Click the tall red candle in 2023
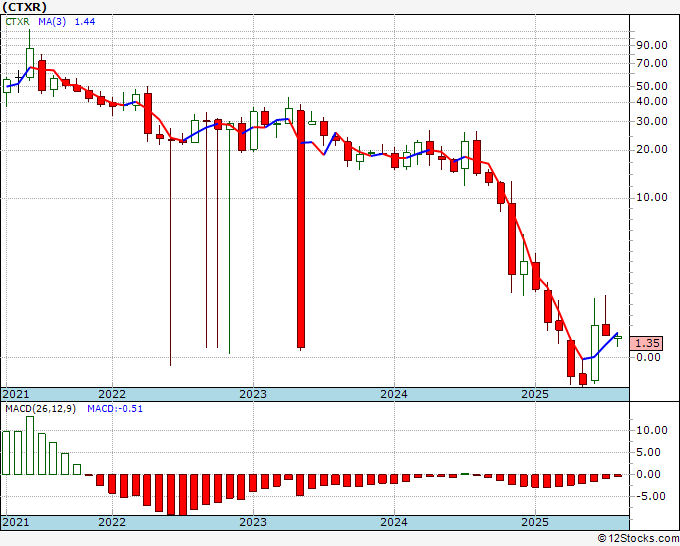This screenshot has height=546, width=680. tap(301, 229)
